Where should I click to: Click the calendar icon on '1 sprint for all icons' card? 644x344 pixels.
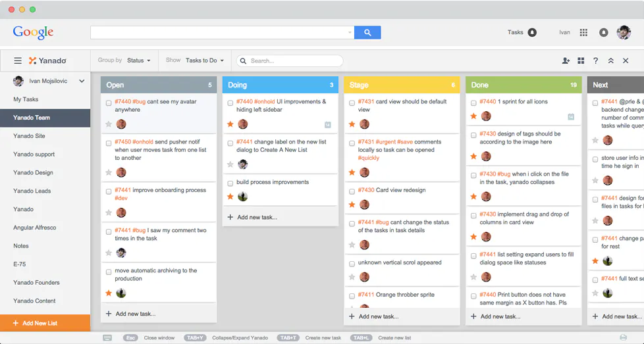tap(571, 117)
